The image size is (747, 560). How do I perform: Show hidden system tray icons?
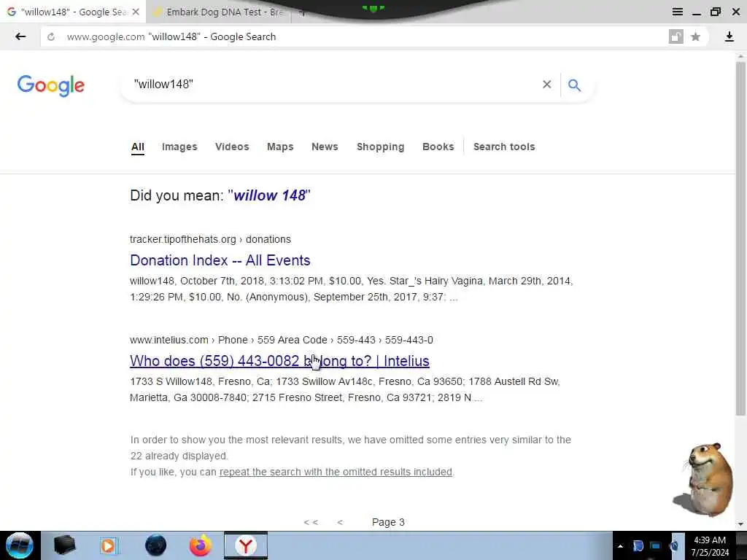pos(620,546)
